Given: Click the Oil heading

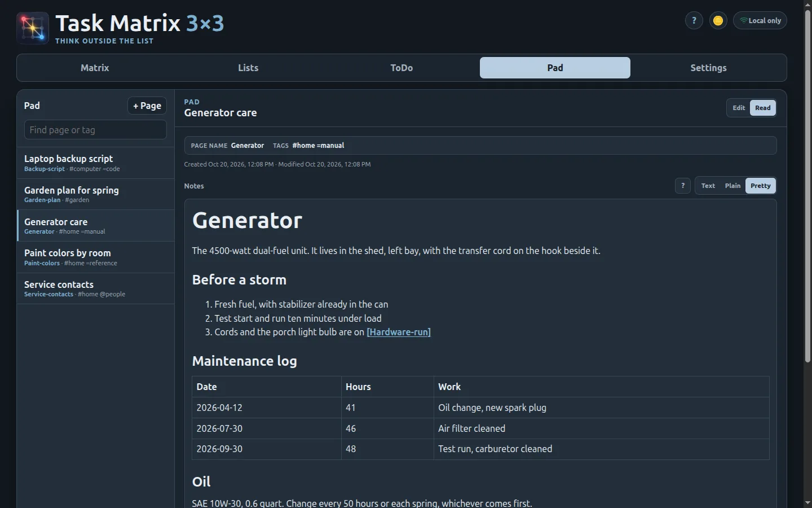Looking at the screenshot, I should pyautogui.click(x=201, y=481).
